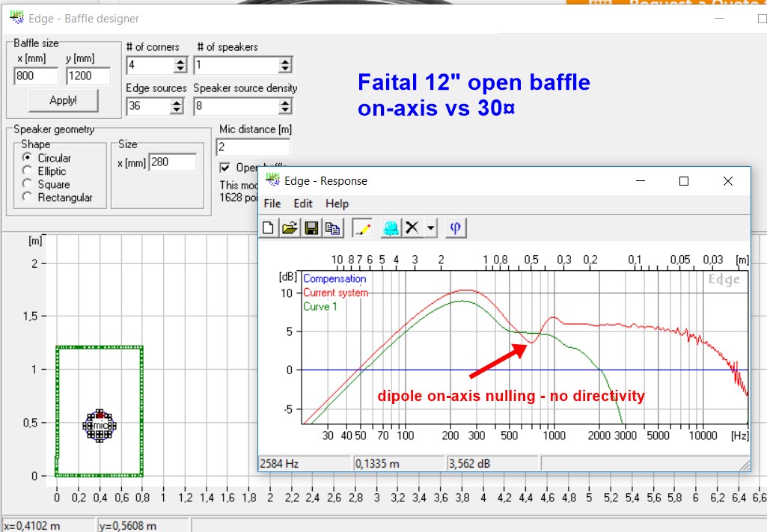Image resolution: width=767 pixels, height=532 pixels.
Task: Click the Edge - Response window title icon
Action: pyautogui.click(x=272, y=180)
